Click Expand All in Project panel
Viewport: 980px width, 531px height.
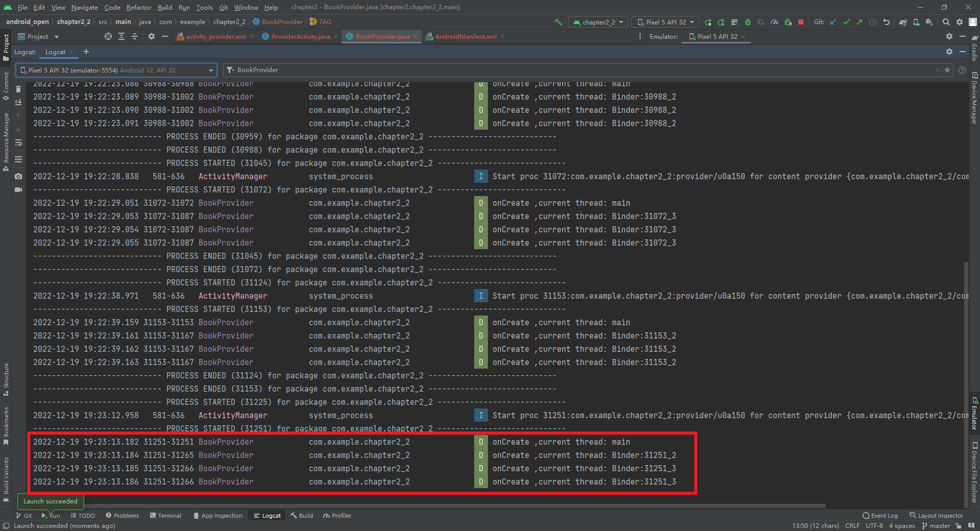[121, 36]
